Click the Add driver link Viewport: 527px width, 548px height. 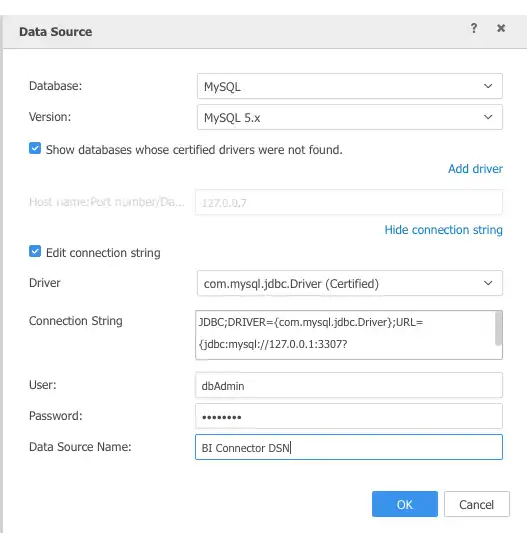[475, 169]
